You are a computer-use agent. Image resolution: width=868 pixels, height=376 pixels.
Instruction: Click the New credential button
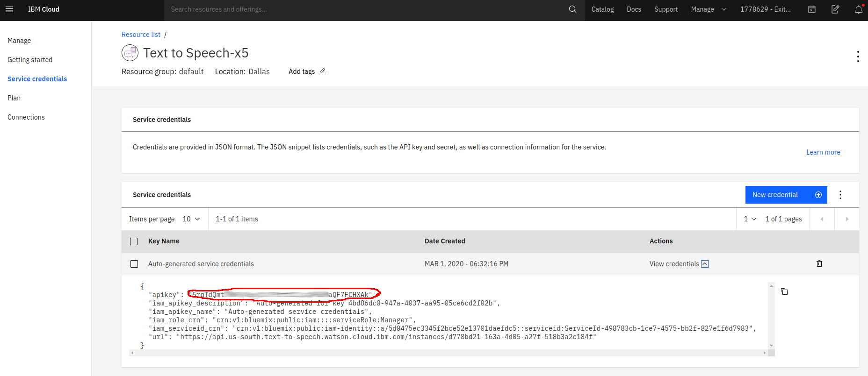click(786, 195)
